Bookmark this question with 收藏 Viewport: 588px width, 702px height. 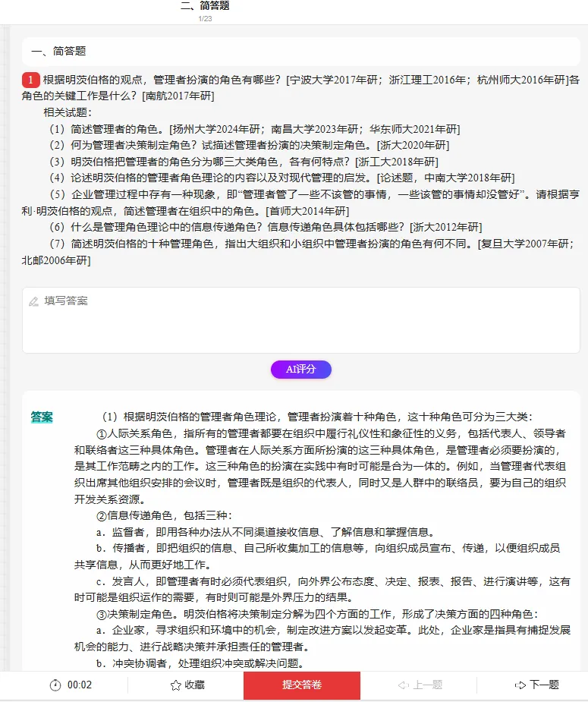pyautogui.click(x=188, y=685)
